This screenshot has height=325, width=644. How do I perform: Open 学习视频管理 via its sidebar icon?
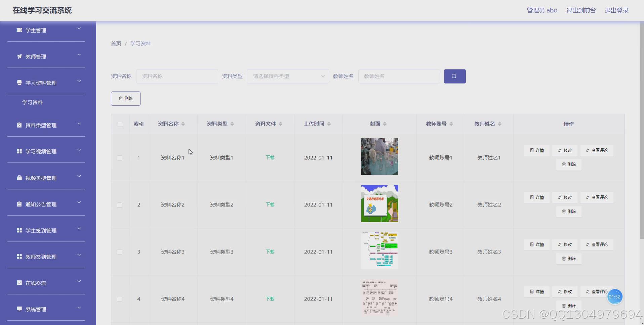click(19, 151)
